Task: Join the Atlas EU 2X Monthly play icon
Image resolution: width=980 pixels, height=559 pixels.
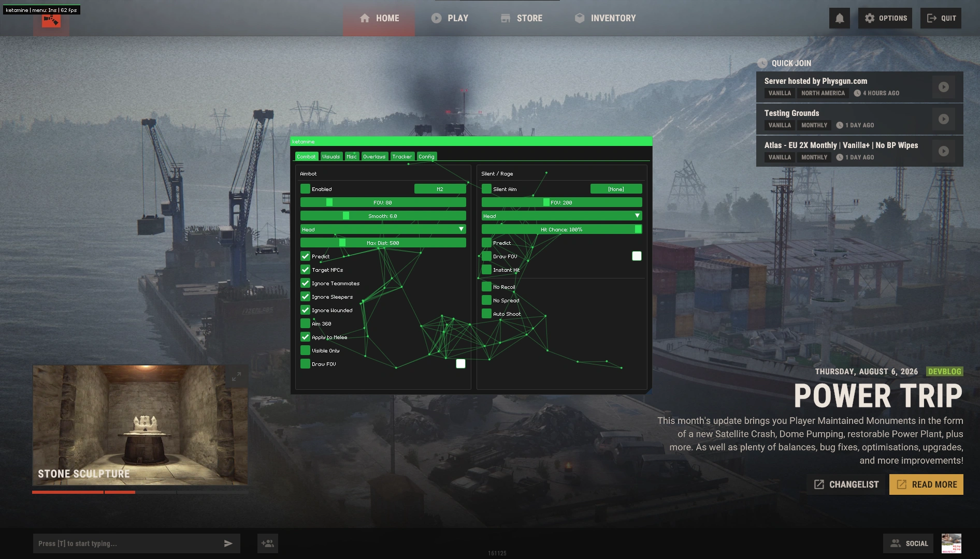Action: tap(943, 151)
